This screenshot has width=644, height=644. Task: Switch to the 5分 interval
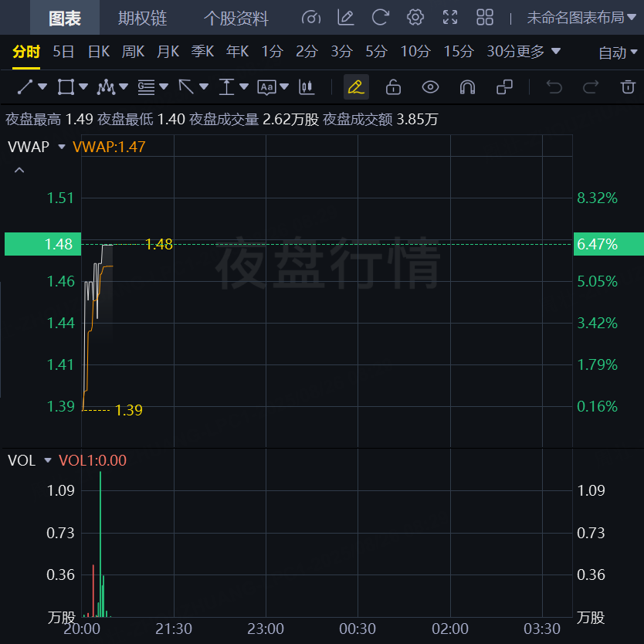pos(376,52)
